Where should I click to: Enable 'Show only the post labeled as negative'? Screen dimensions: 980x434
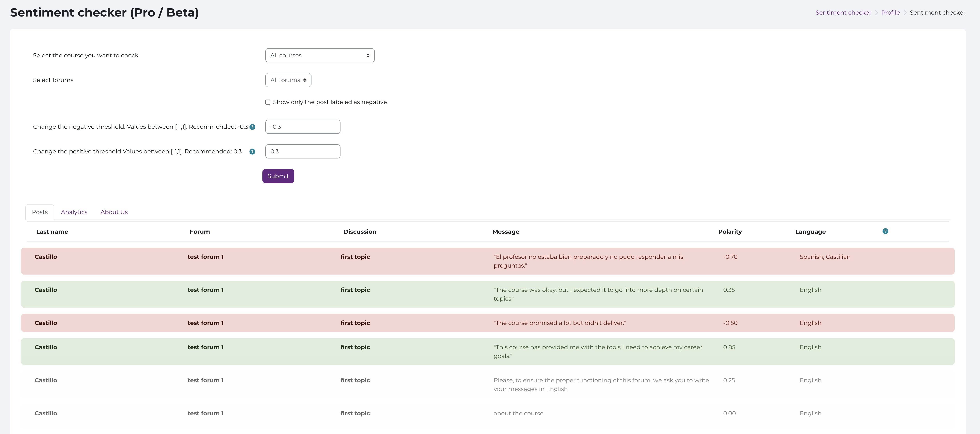(268, 102)
